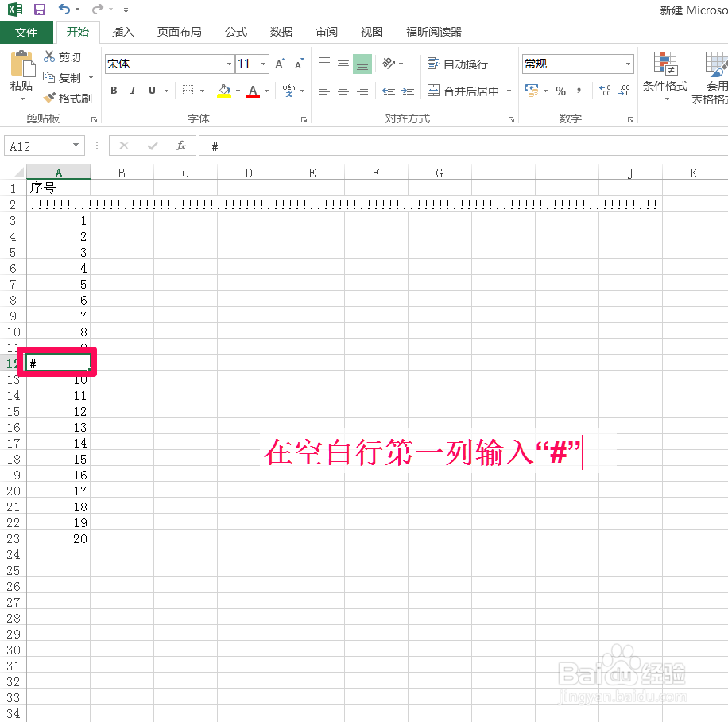Open 条件格式 conditional formatting
Screen dimensions: 728x722
[x=664, y=77]
